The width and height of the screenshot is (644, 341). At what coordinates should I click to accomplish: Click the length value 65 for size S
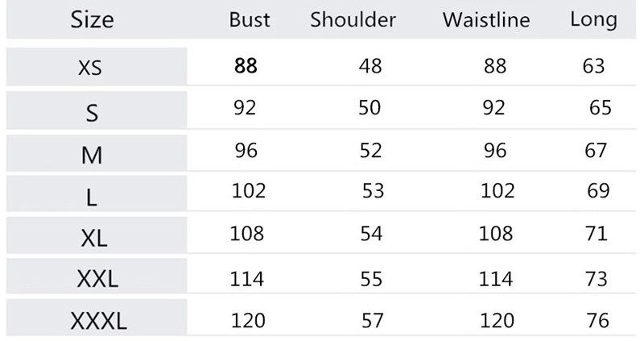601,107
